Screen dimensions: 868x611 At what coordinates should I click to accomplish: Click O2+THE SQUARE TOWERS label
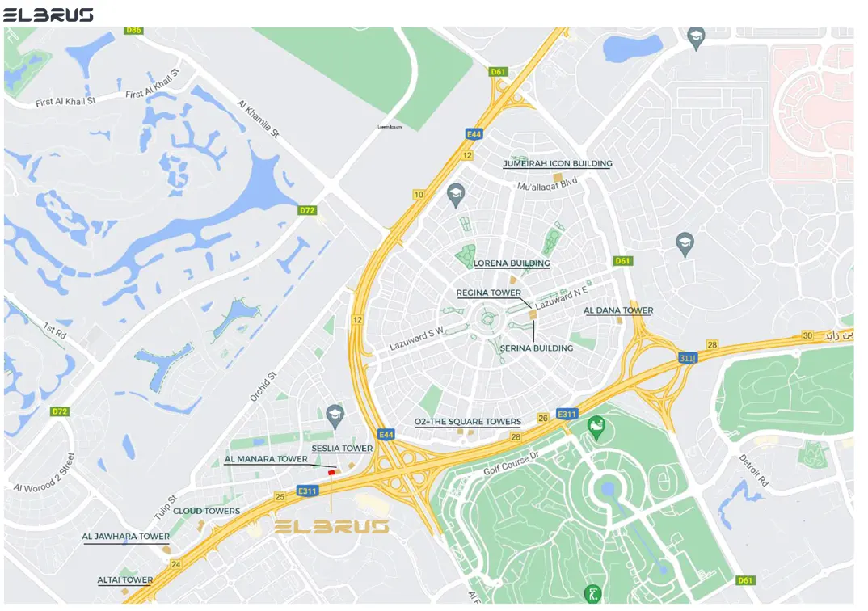tap(468, 422)
